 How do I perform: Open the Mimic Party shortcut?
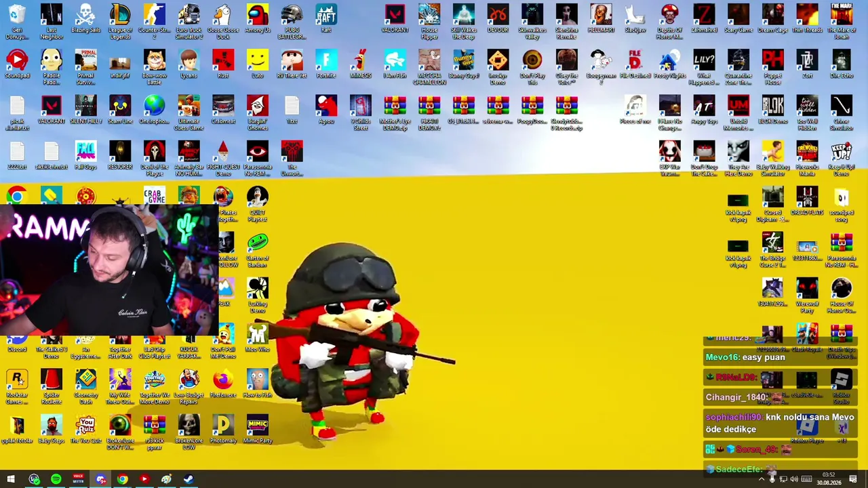coord(258,429)
